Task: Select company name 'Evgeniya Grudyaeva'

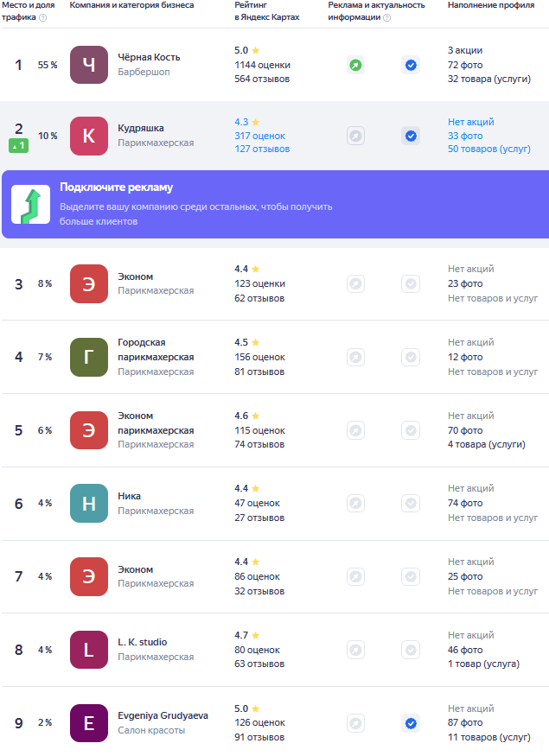Action: pyautogui.click(x=163, y=715)
